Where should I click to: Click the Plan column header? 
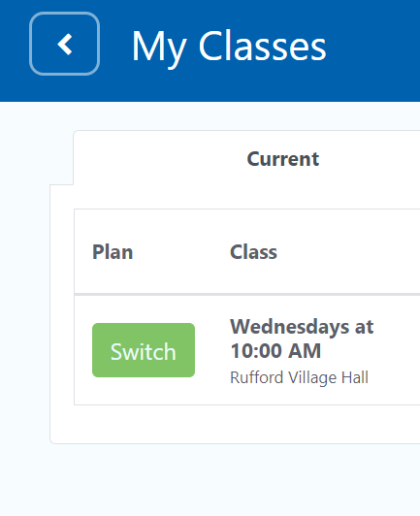click(x=113, y=252)
